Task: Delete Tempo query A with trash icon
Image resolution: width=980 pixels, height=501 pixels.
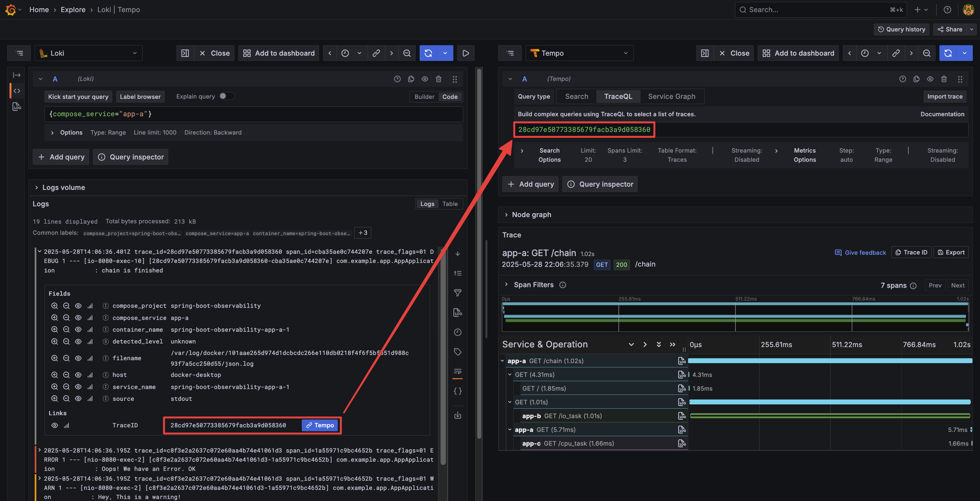Action: tap(944, 79)
